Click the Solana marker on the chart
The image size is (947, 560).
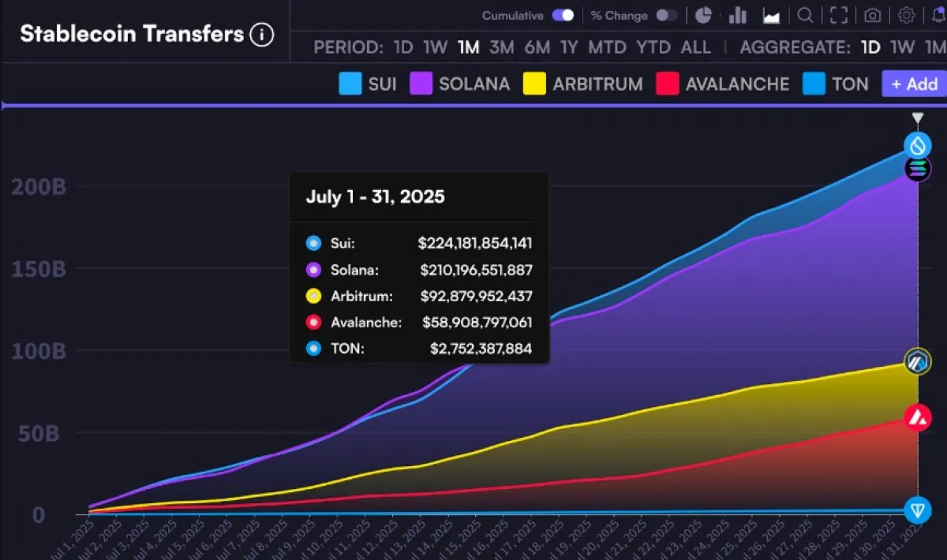(917, 168)
